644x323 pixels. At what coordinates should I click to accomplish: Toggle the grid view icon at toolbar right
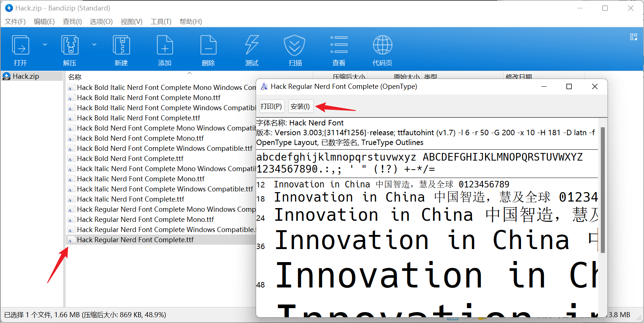click(x=633, y=37)
